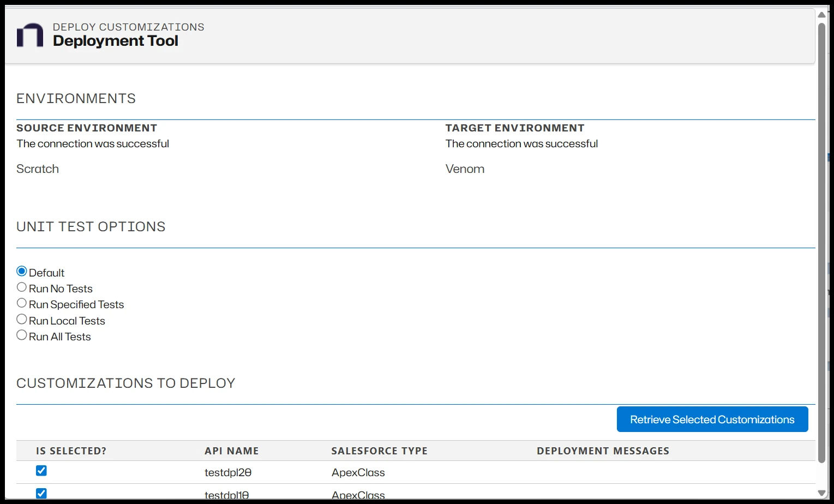Select the "Default" unit test option
Image resolution: width=834 pixels, height=504 pixels.
pyautogui.click(x=21, y=270)
